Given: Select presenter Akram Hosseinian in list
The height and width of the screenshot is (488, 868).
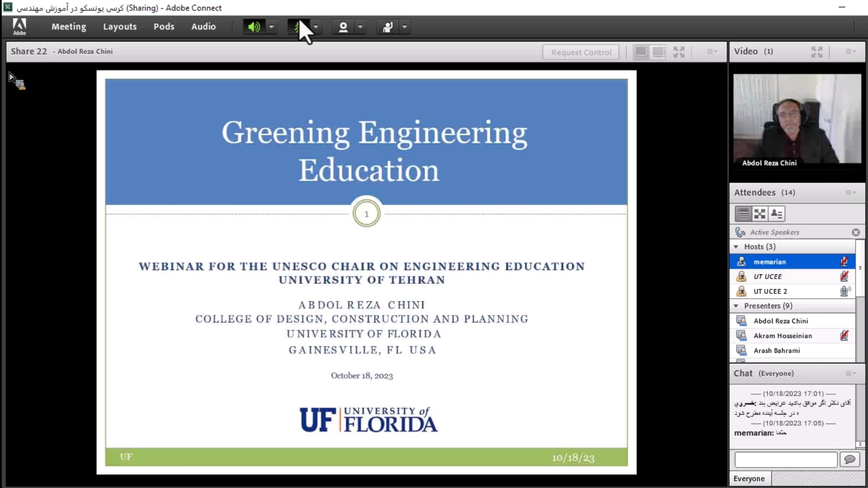Looking at the screenshot, I should pos(793,336).
